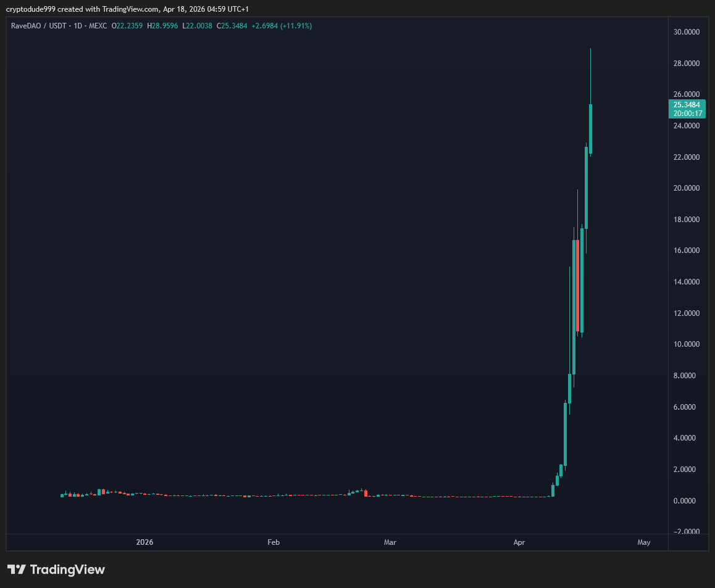Click the open value O22.2359
This screenshot has height=588, width=715.
pyautogui.click(x=127, y=26)
